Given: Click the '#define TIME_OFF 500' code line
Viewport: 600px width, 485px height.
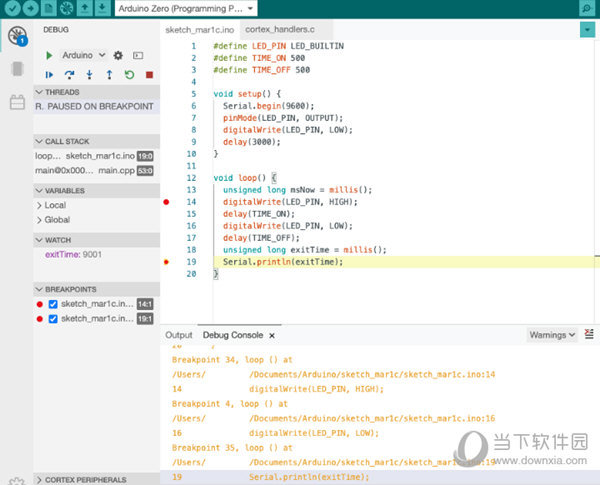Looking at the screenshot, I should (x=262, y=70).
